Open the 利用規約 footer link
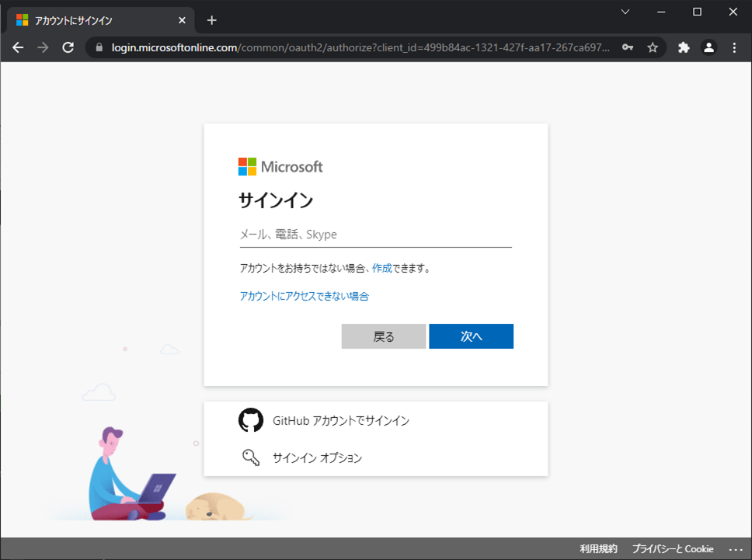The width and height of the screenshot is (752, 560). pos(598,548)
